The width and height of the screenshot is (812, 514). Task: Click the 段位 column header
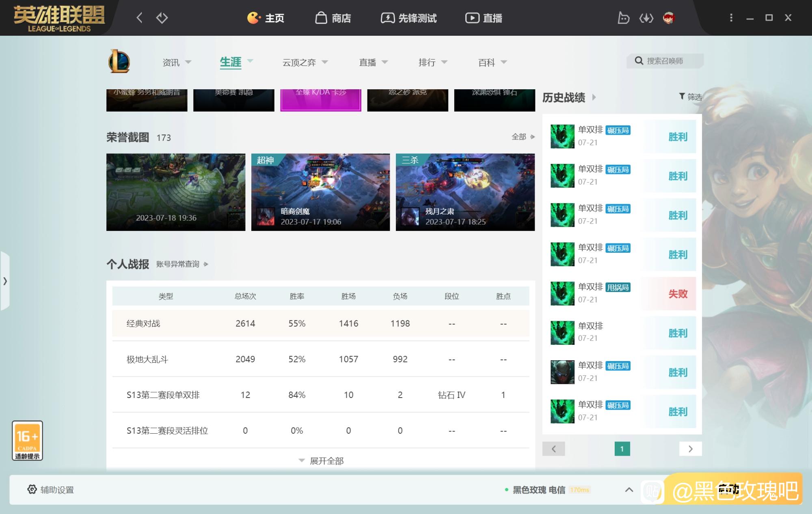(451, 296)
